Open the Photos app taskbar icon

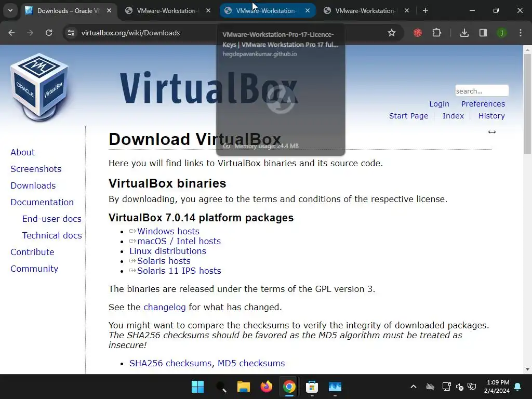click(335, 387)
